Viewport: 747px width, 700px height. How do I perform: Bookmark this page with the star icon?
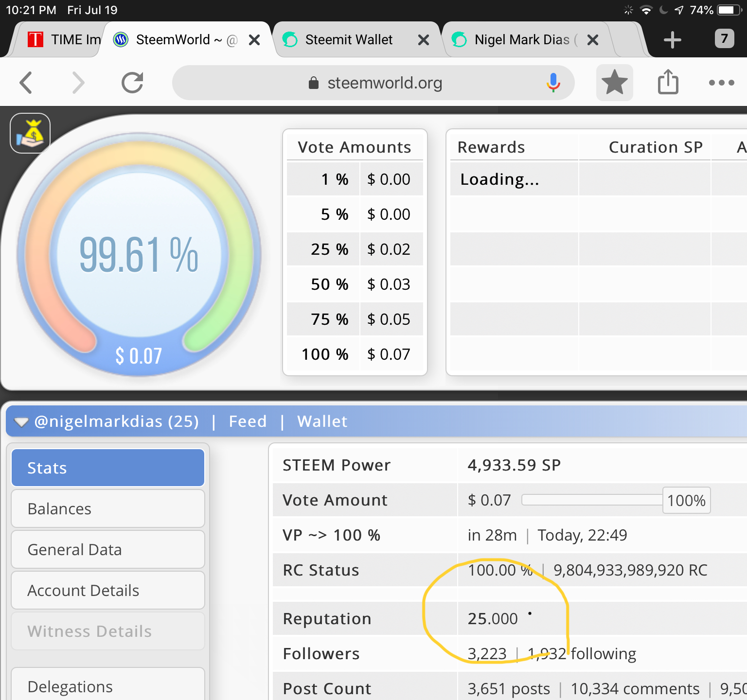coord(615,83)
